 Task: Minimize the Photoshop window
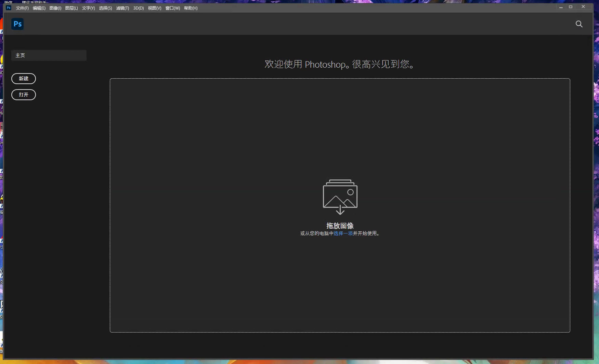(561, 7)
